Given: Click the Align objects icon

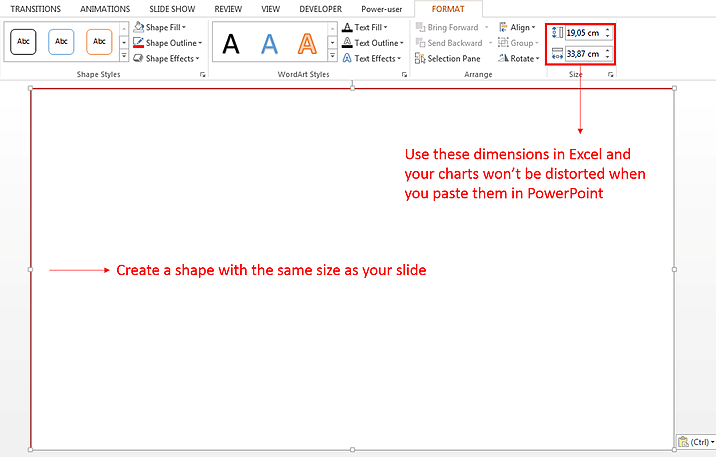Looking at the screenshot, I should click(503, 27).
